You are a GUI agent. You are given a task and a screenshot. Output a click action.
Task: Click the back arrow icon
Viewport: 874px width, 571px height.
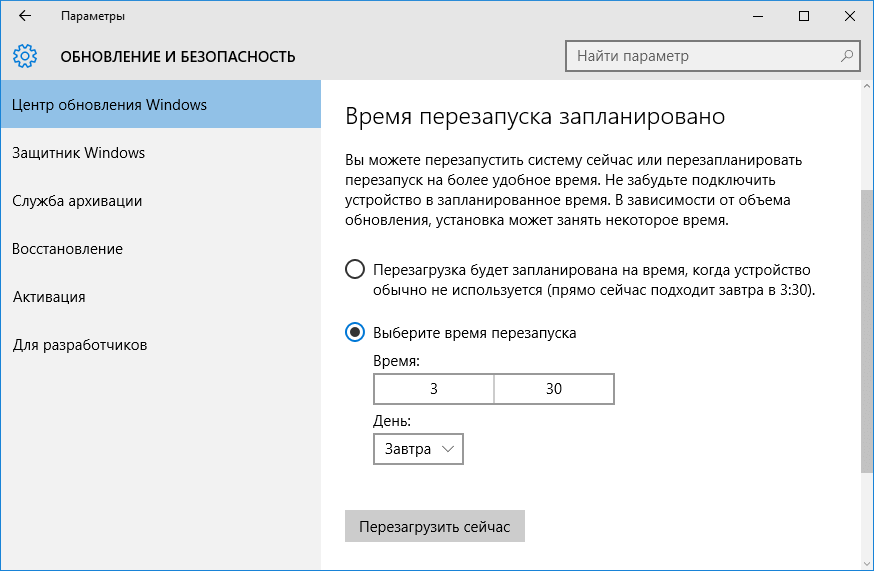pos(24,17)
